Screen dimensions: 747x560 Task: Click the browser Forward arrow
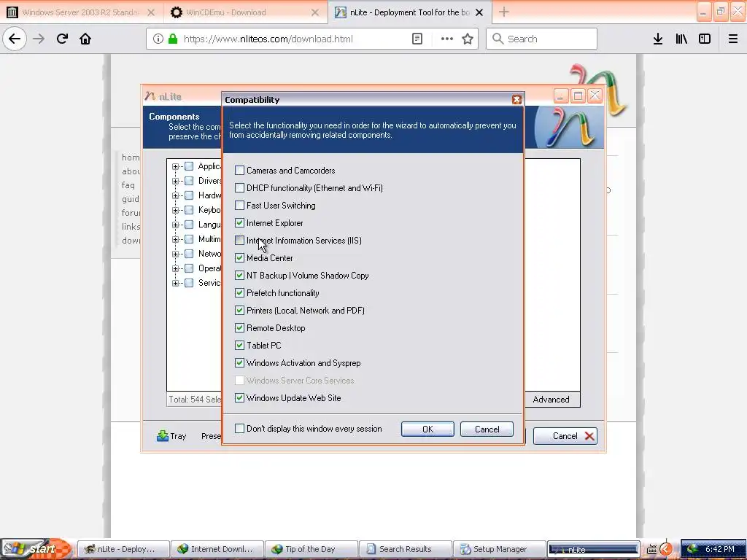pyautogui.click(x=39, y=39)
